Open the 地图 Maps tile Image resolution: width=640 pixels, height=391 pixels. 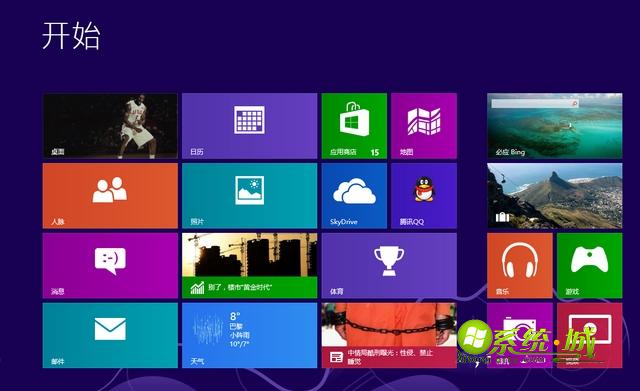point(424,126)
